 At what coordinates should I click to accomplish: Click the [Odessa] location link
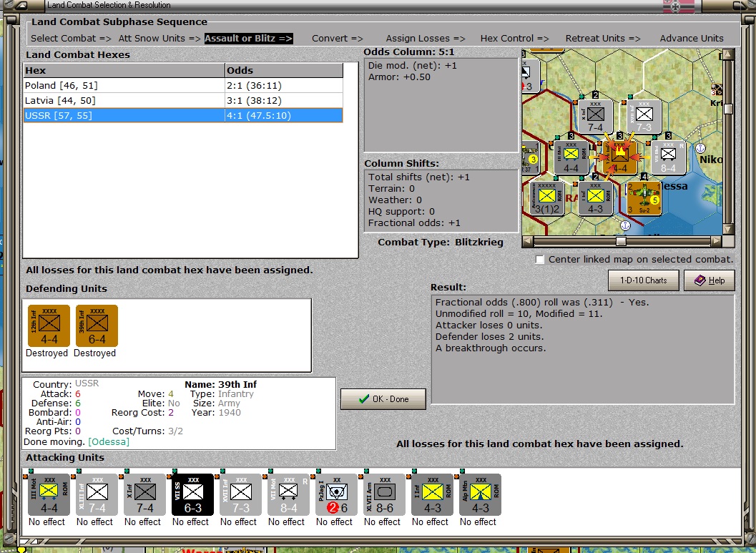click(109, 442)
